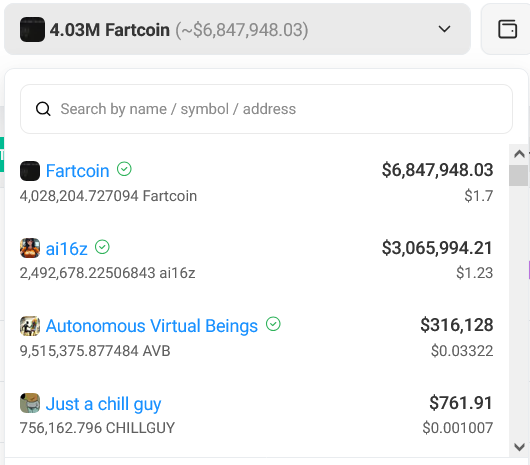Click verified badge next to Autonomous Virtual Beings

pos(273,324)
